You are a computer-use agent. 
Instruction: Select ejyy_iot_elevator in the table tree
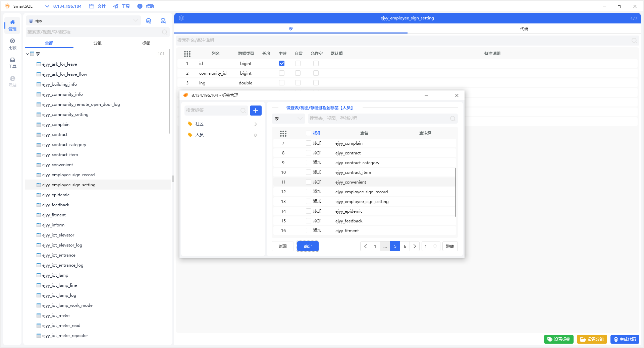(58, 235)
